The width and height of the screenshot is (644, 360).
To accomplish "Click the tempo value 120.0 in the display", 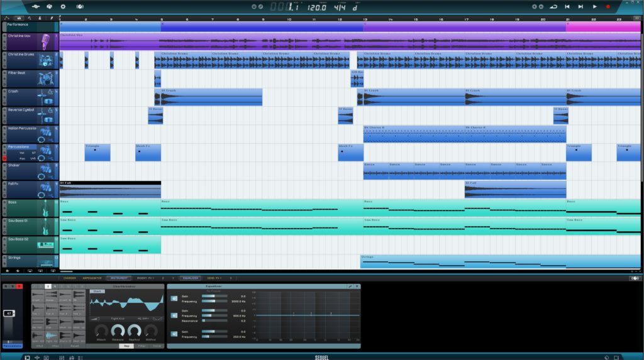I will (x=316, y=8).
